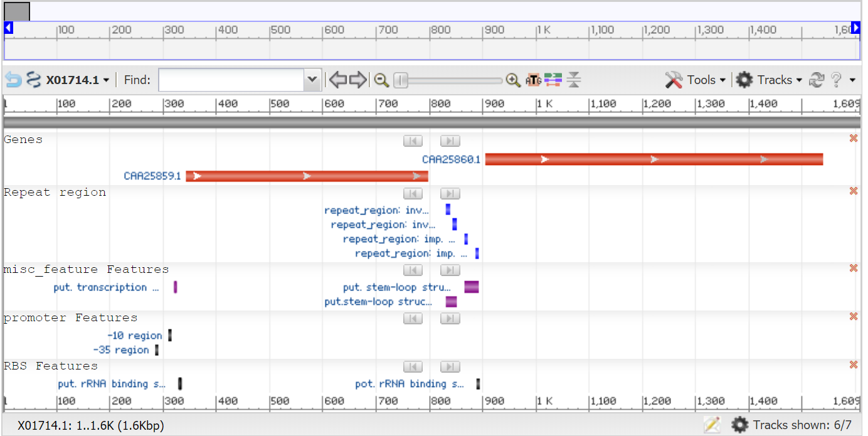Close the RBS Features track
This screenshot has height=436, width=868.
pos(853,364)
